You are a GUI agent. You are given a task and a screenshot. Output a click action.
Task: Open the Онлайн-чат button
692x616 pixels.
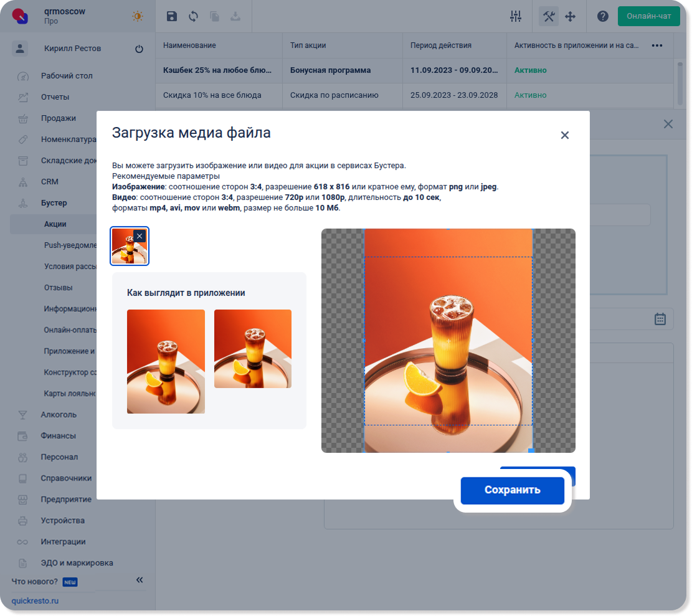click(648, 16)
